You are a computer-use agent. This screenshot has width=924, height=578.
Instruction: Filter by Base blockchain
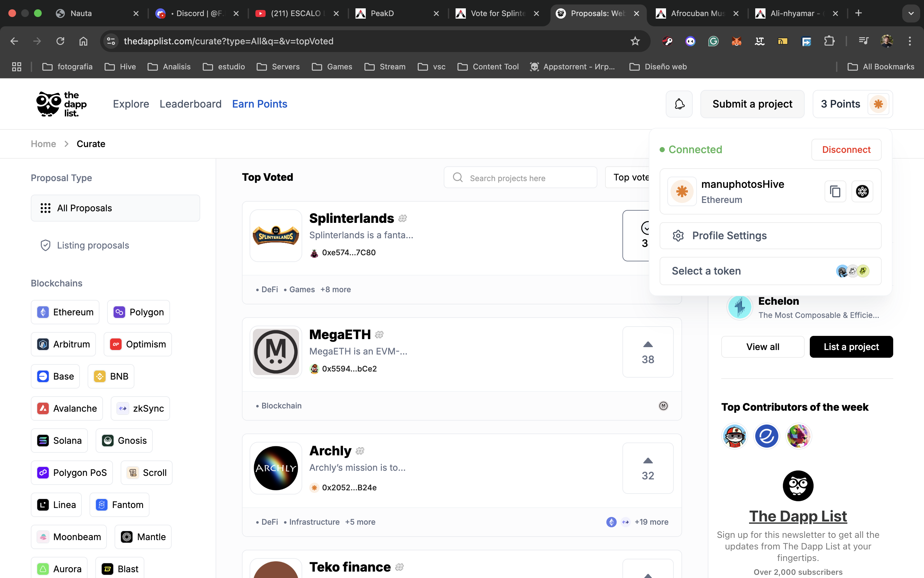tap(56, 376)
